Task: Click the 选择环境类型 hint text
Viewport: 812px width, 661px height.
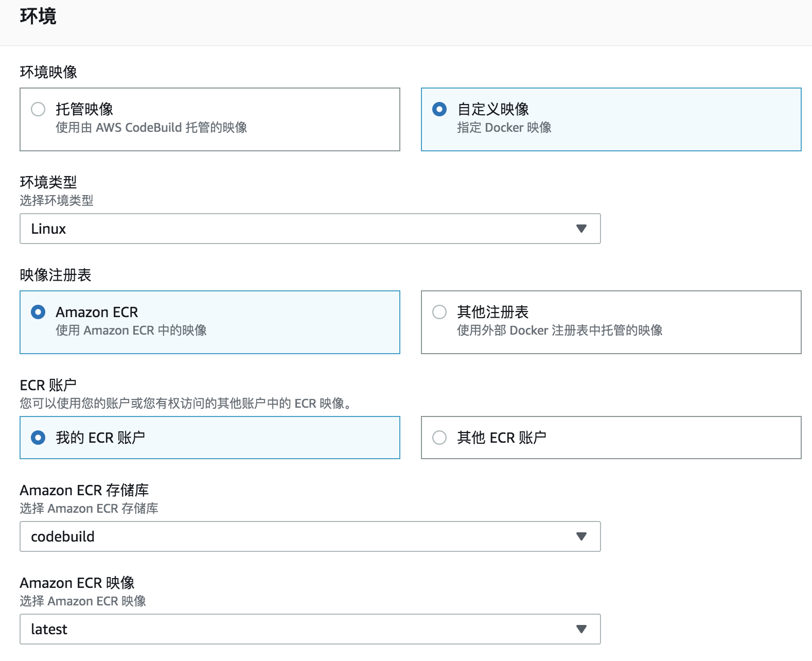Action: coord(57,200)
